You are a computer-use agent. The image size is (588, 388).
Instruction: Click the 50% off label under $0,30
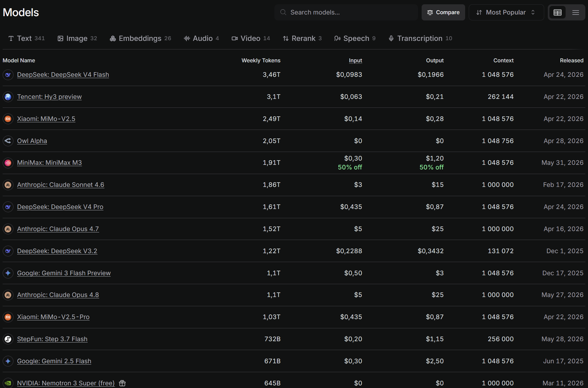tap(350, 167)
